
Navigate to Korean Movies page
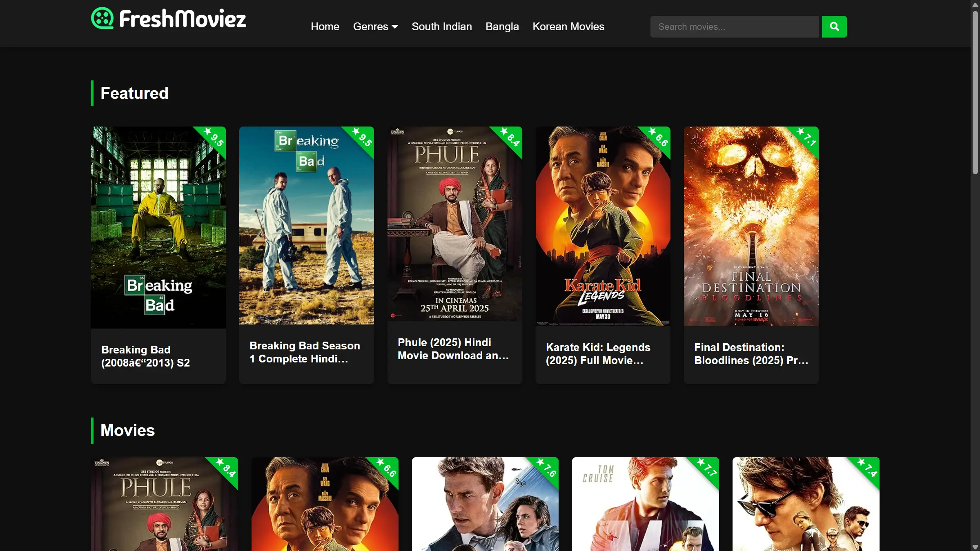[x=568, y=27]
